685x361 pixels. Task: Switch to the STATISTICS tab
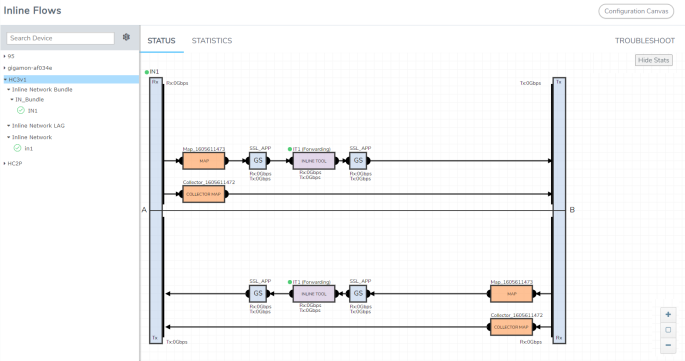(212, 41)
